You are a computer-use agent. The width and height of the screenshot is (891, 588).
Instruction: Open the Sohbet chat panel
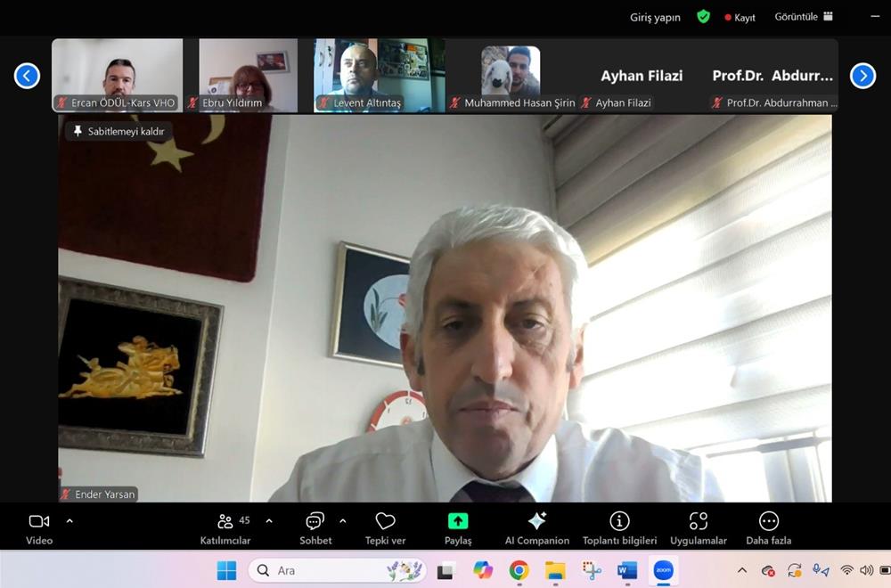[315, 527]
